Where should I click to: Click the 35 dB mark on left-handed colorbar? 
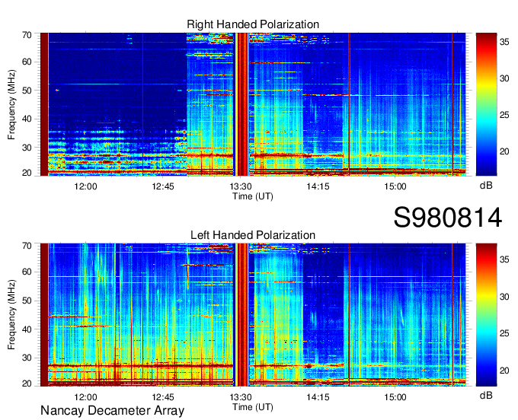tap(504, 259)
